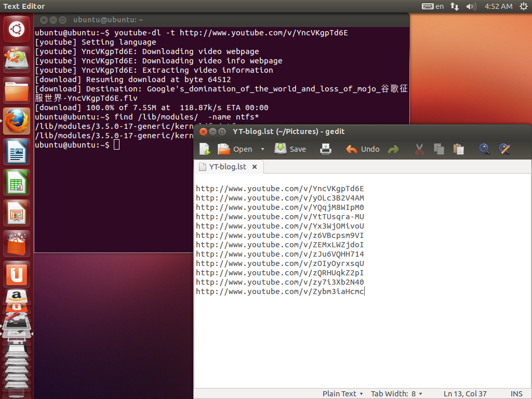Open the clock showing 4:52 AM
Image resolution: width=532 pixels, height=399 pixels.
click(x=498, y=6)
